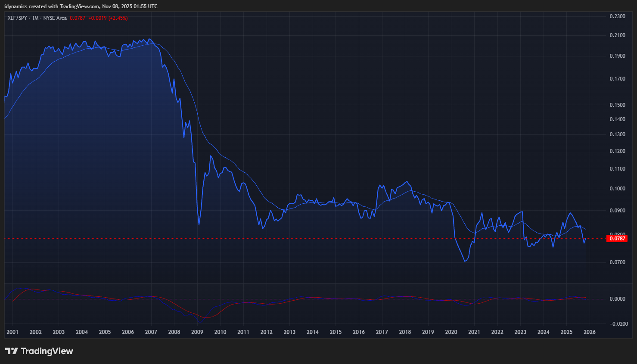637x364 pixels.
Task: Select the 2001 year label on time axis
Action: [x=12, y=332]
